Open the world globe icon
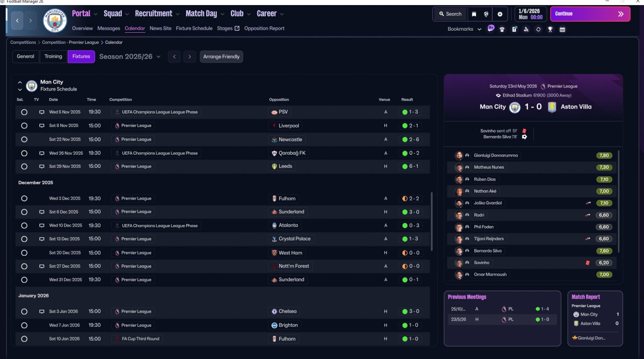Screen dimensions: 644x359 [x=486, y=14]
